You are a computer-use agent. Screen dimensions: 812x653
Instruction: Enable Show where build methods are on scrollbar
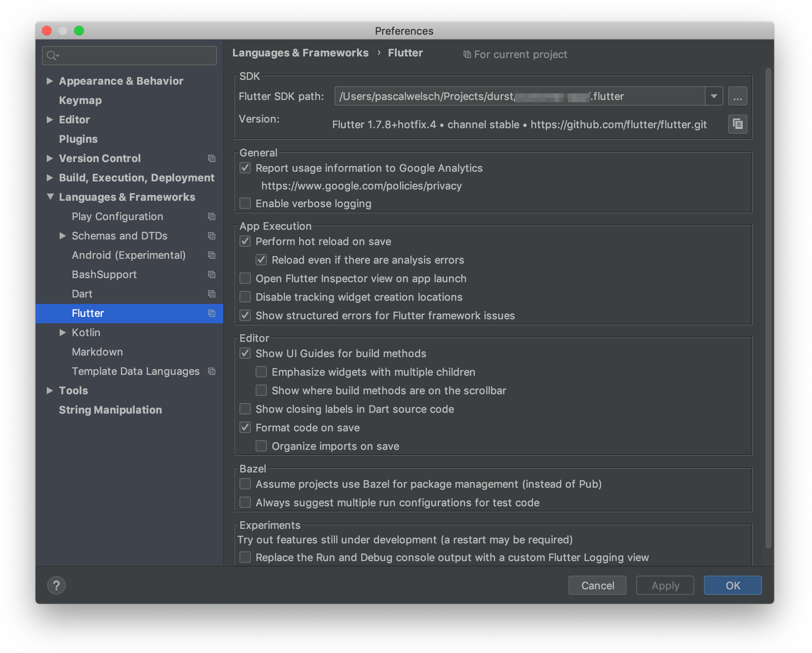261,391
